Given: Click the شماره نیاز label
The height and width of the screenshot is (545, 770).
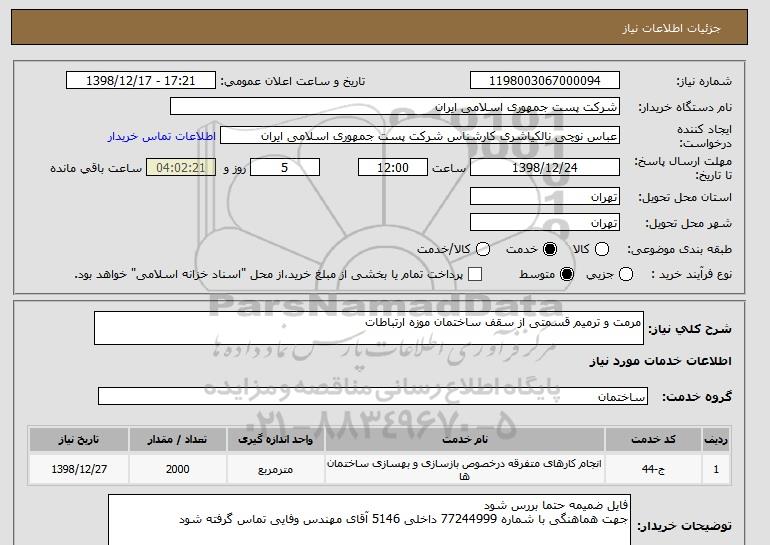Looking at the screenshot, I should (704, 82).
